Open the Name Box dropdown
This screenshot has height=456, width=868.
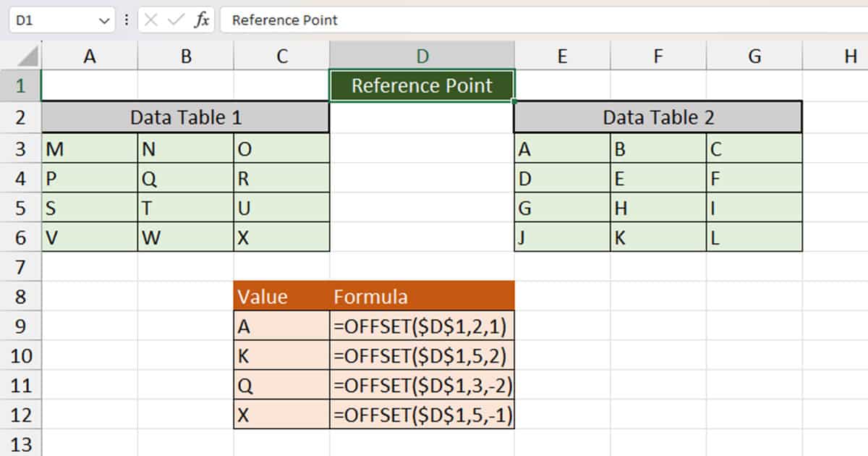103,20
